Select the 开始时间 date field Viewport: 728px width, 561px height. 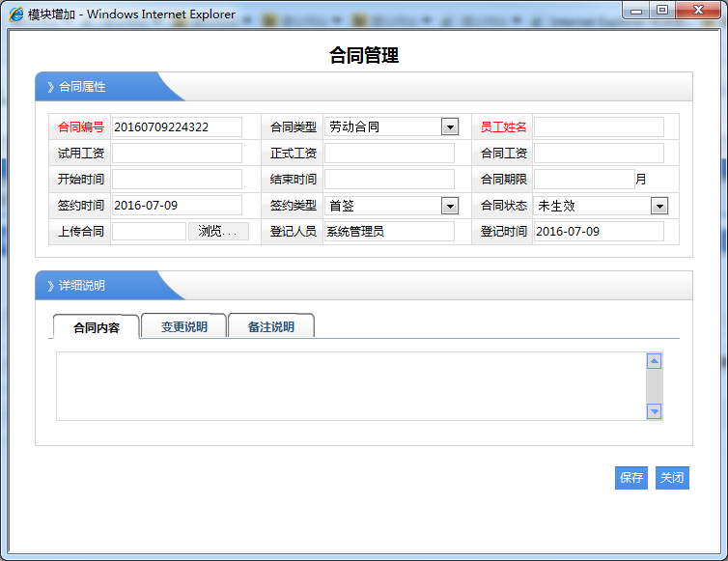pos(177,180)
